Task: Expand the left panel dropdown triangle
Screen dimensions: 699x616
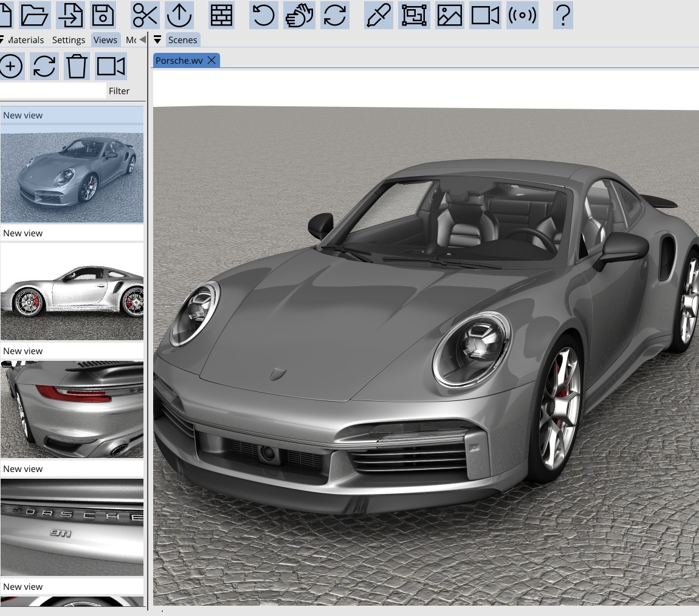Action: click(x=2, y=40)
